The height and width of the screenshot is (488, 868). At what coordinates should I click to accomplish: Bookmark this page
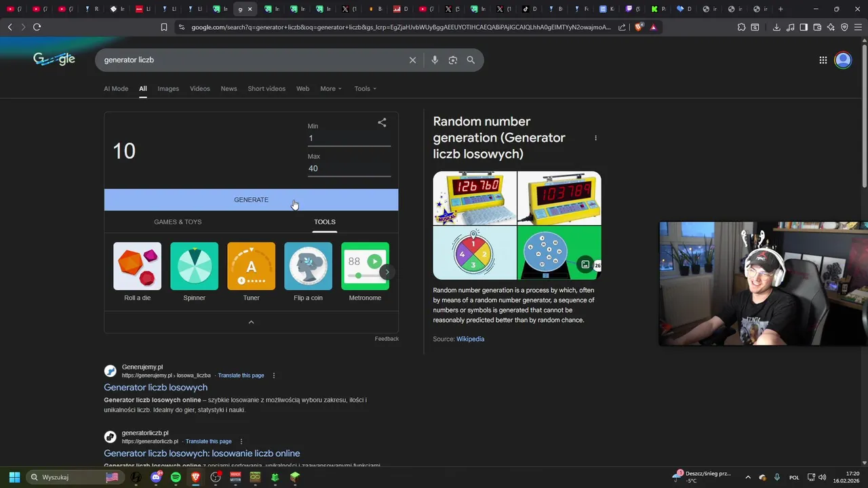tap(163, 27)
